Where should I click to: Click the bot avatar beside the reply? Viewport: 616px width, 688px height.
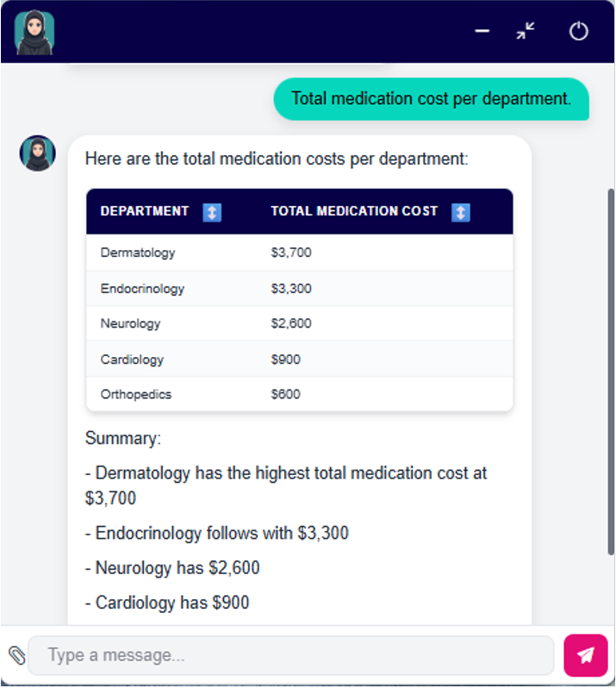click(x=37, y=153)
